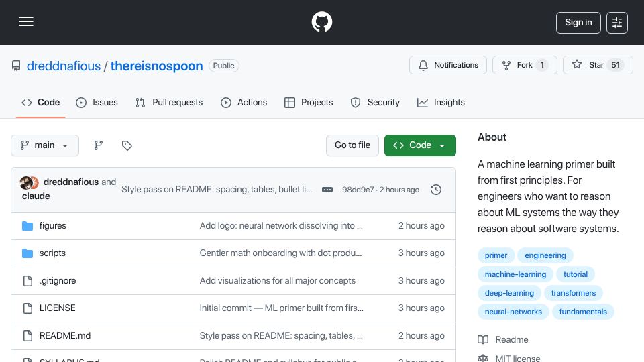The height and width of the screenshot is (362, 644).
Task: Open commit hash 98dd9e7
Action: pyautogui.click(x=358, y=190)
